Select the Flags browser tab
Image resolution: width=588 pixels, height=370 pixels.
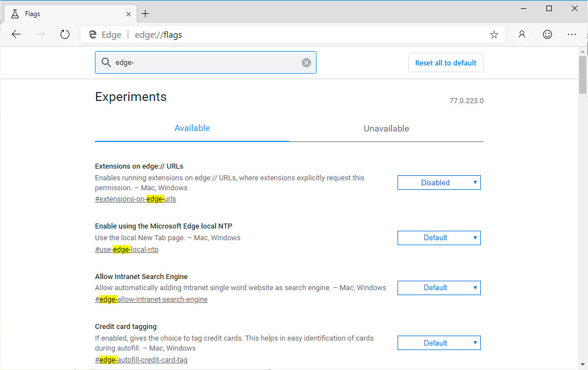coord(71,14)
